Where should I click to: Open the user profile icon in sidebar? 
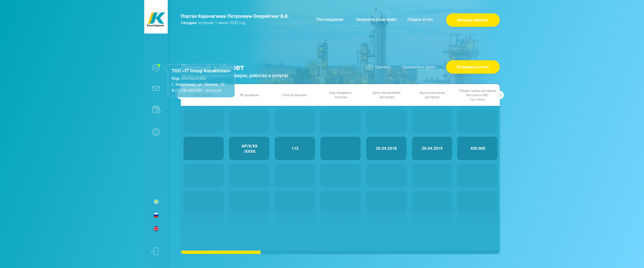pos(156,68)
